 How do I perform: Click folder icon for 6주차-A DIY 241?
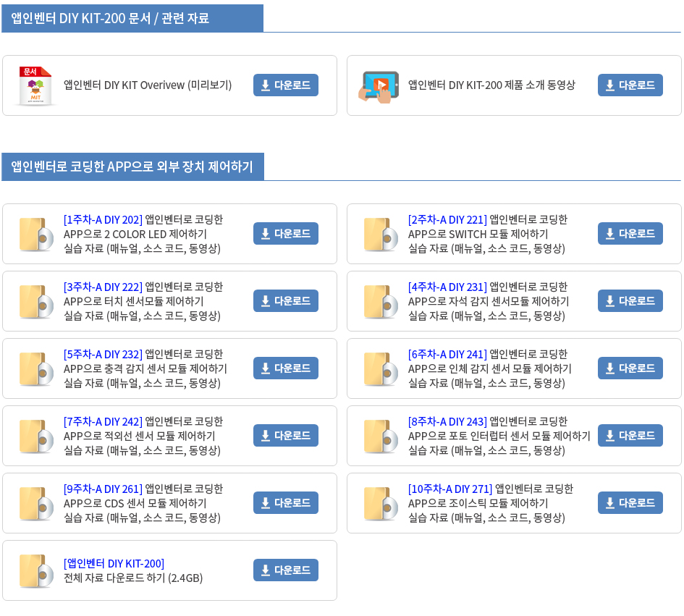click(381, 368)
